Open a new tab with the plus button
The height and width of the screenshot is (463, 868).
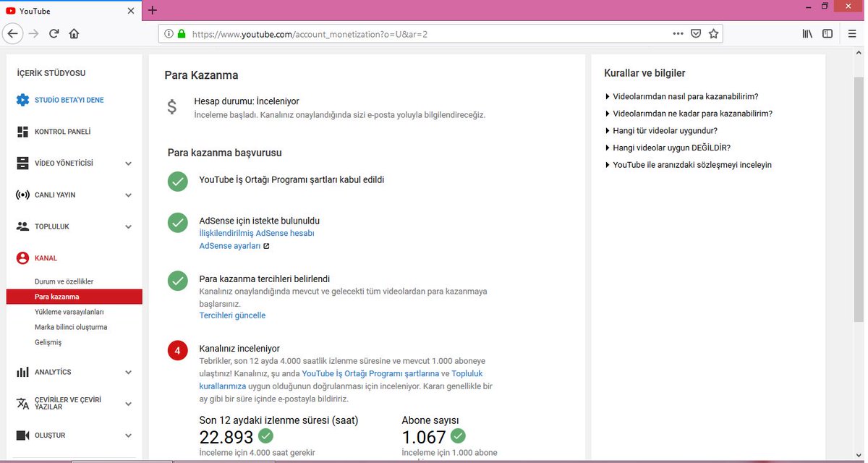point(152,10)
